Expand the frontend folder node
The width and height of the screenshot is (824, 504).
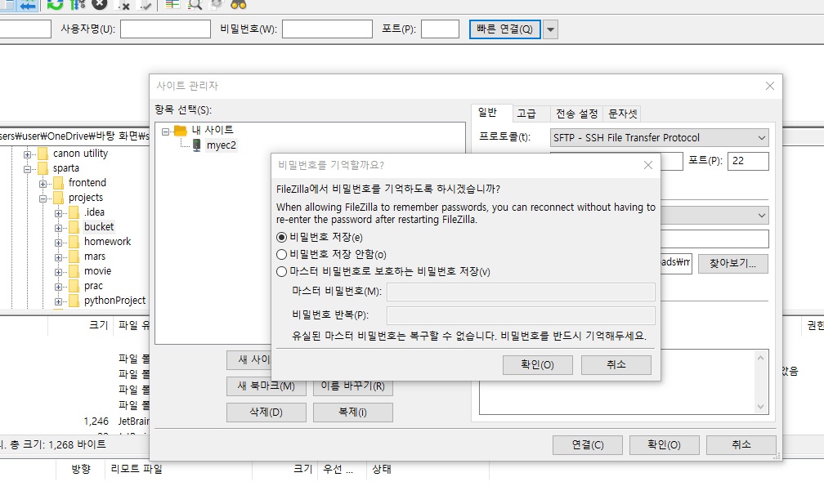point(43,184)
